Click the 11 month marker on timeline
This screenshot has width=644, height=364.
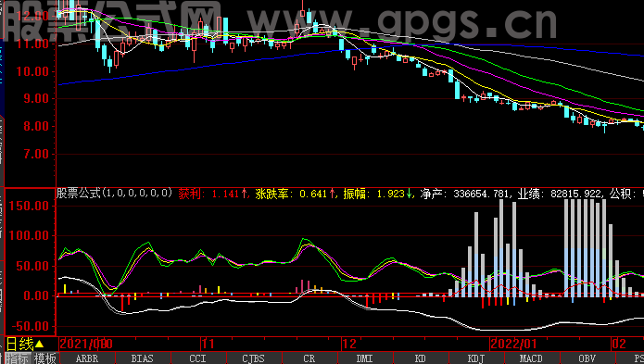(x=208, y=344)
